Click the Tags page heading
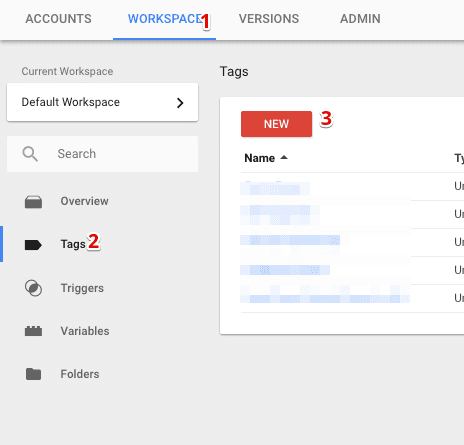The image size is (464, 445). [234, 72]
